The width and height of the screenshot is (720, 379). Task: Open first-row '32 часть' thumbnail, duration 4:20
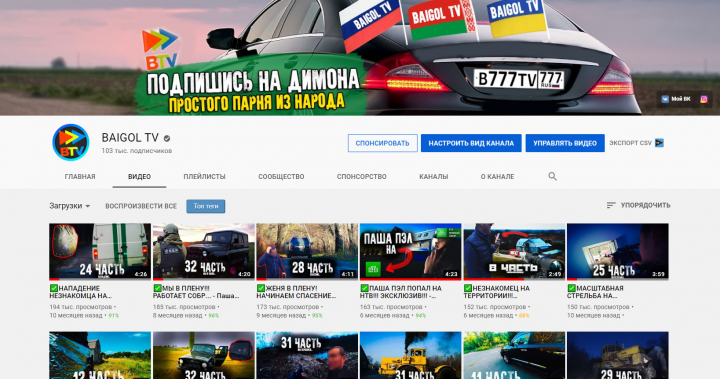(x=203, y=251)
